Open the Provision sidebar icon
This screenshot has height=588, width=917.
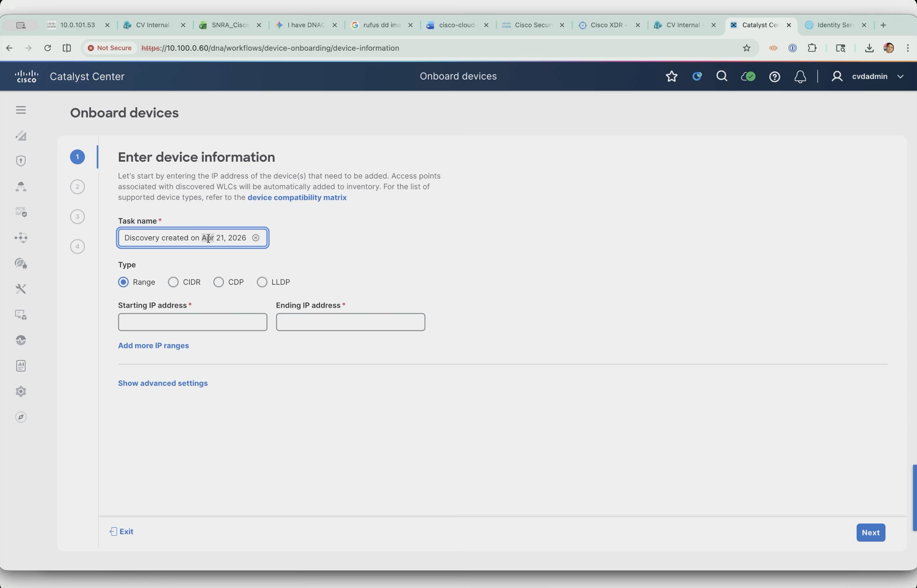click(21, 186)
